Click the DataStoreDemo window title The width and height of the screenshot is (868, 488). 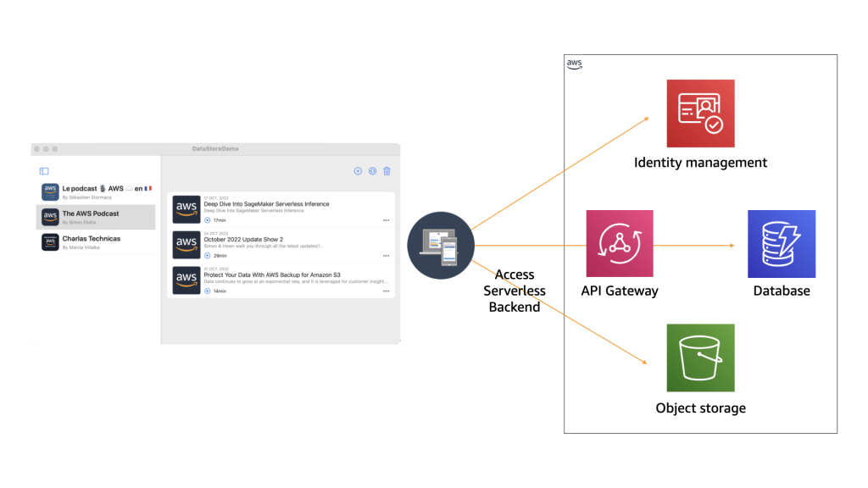tap(215, 149)
